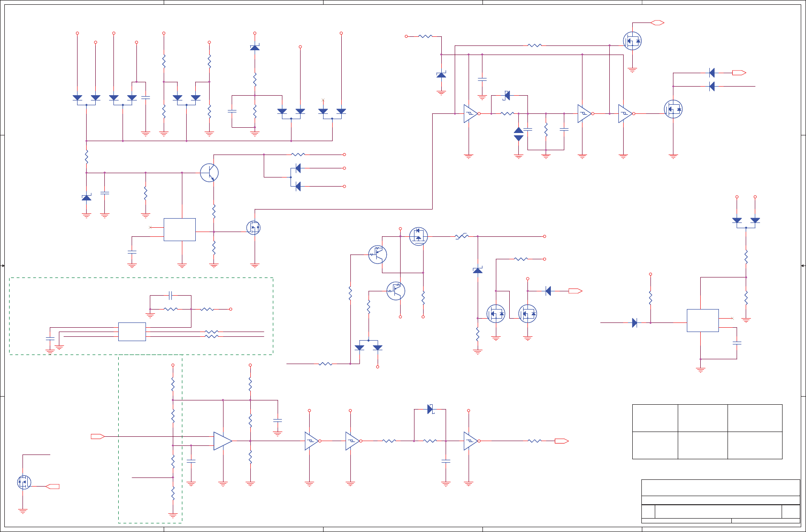This screenshot has width=806, height=532.
Task: Select the MOSFET right of the resistor divider
Action: 253,227
